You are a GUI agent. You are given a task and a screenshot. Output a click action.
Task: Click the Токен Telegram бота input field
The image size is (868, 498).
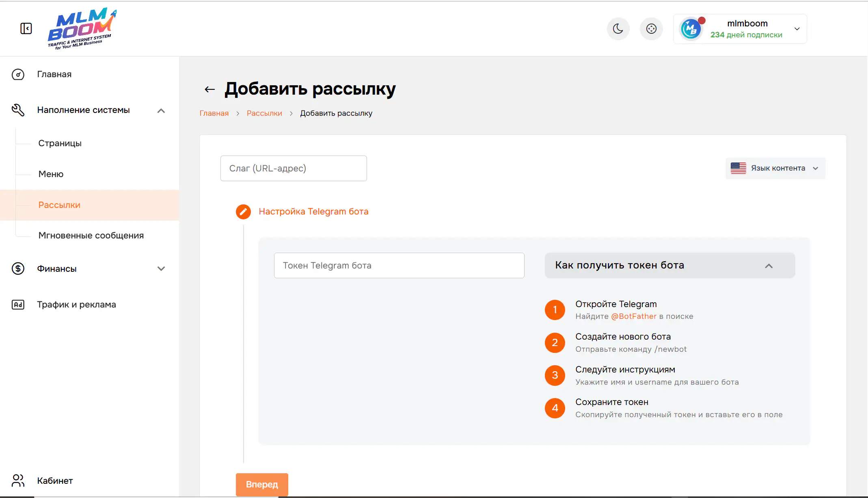(399, 266)
